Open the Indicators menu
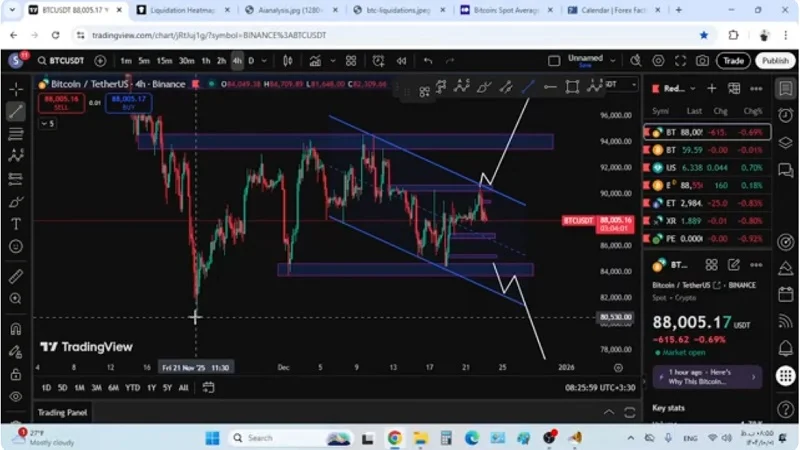 315,61
